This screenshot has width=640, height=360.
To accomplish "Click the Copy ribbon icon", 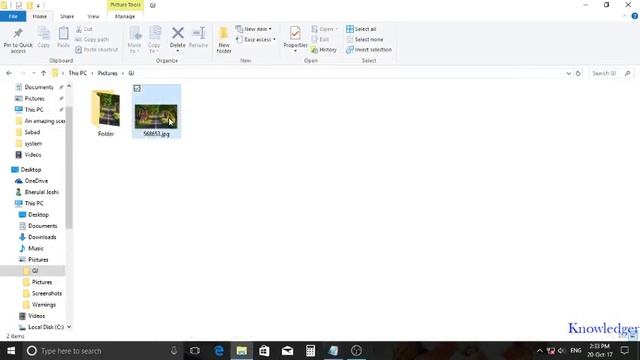I will (44, 33).
